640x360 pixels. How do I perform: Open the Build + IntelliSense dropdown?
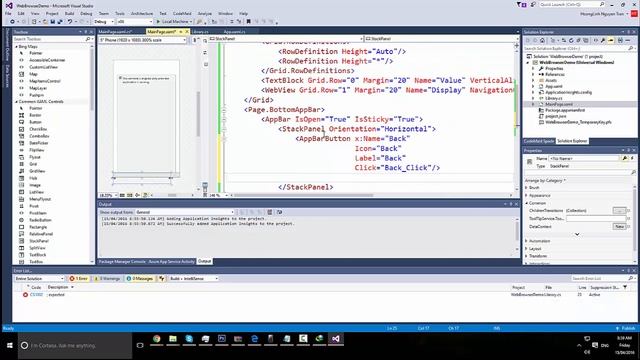point(193,278)
